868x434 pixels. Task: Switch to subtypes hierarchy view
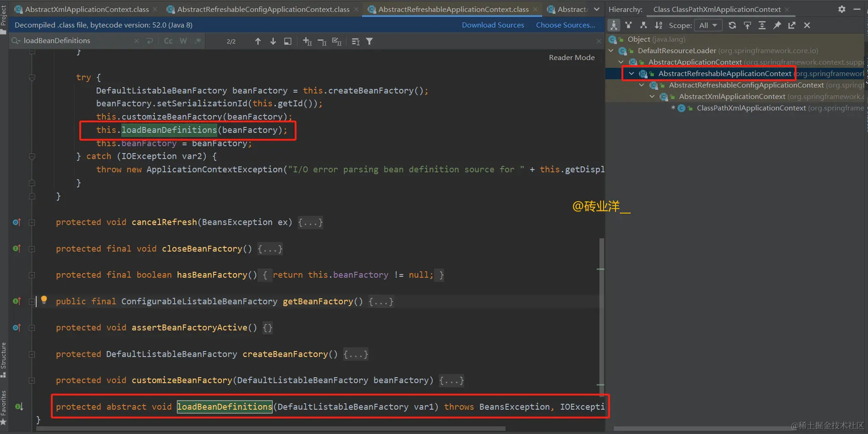[643, 25]
